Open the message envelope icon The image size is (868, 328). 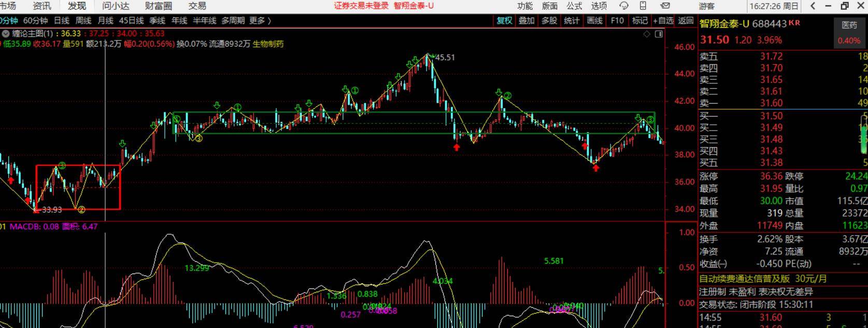[665, 6]
